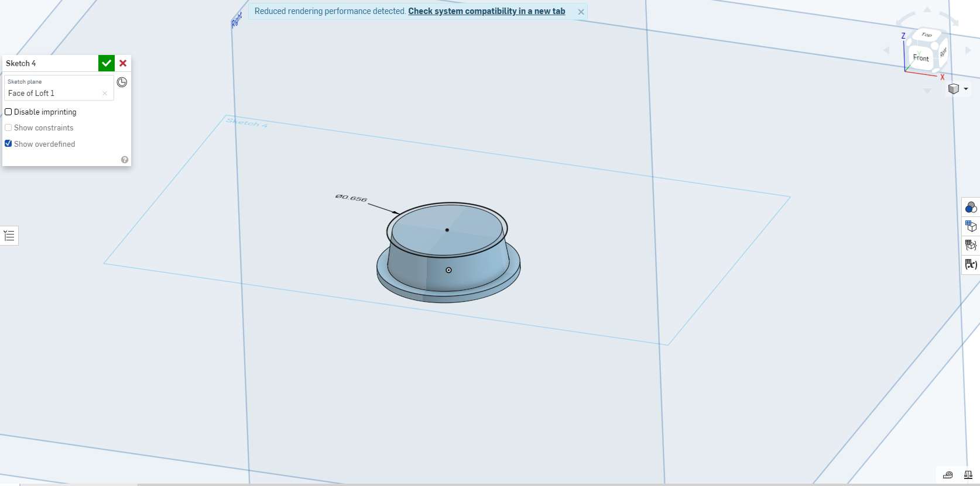Rotate view counterclockwise with curved arrow
Viewport: 980px width, 486px height.
[906, 19]
